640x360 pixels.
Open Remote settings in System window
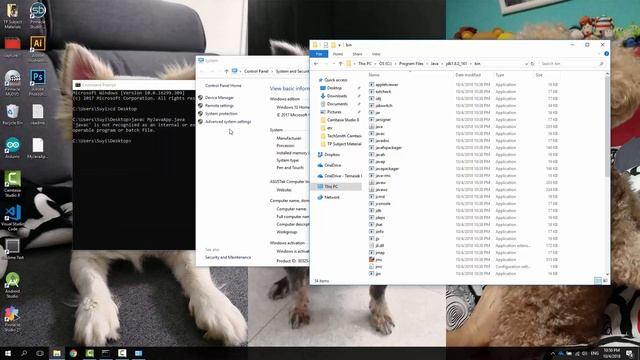[x=219, y=105]
